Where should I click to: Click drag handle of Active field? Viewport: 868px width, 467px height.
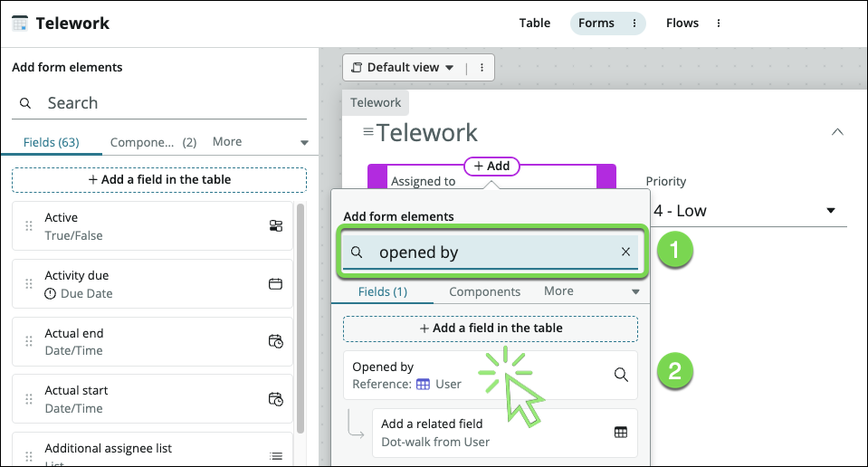[x=28, y=226]
